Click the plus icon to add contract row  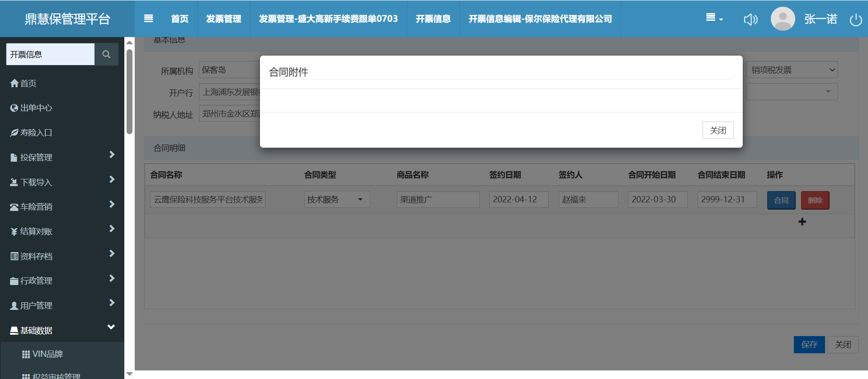pos(802,222)
